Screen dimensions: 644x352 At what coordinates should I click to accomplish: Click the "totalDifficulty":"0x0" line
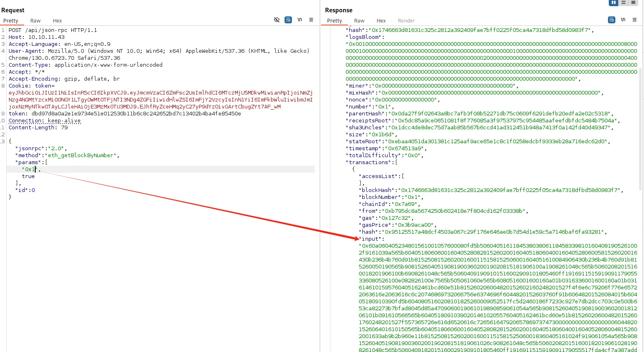384,155
